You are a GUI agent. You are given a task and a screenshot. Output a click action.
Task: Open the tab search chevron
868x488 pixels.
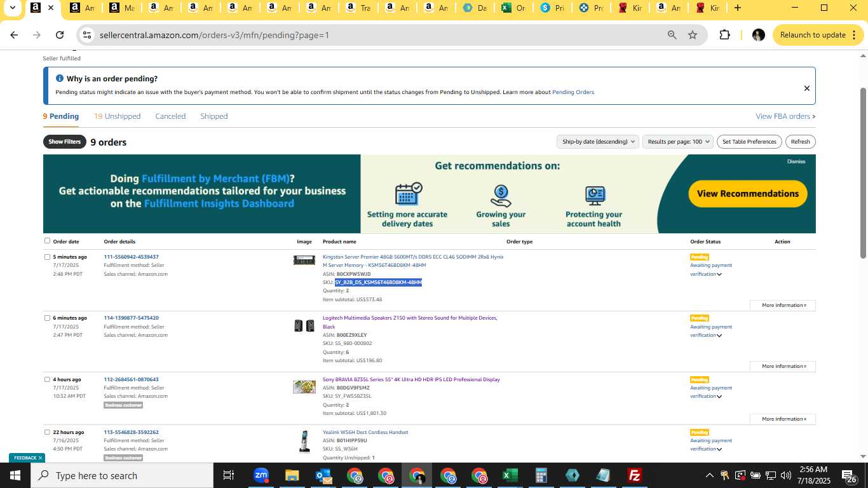[12, 8]
